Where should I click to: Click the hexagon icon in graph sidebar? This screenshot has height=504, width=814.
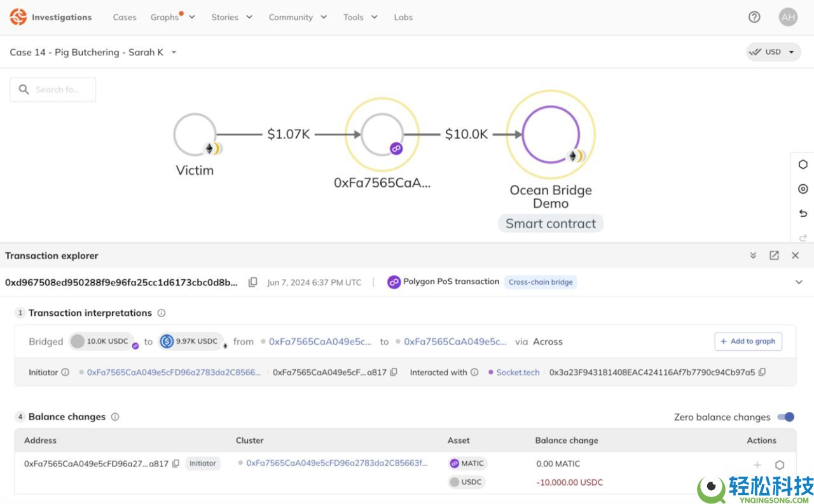point(803,165)
